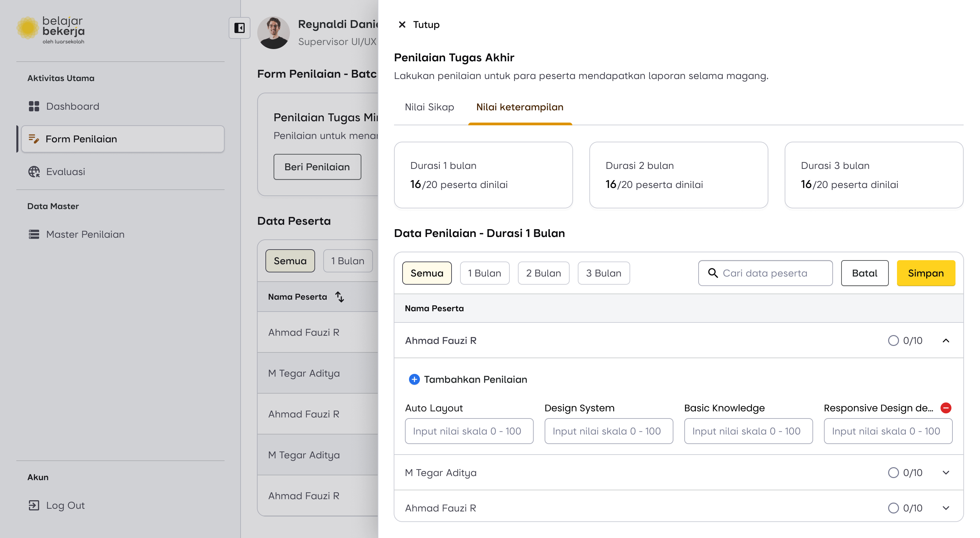Click the Log Out icon

coord(34,505)
